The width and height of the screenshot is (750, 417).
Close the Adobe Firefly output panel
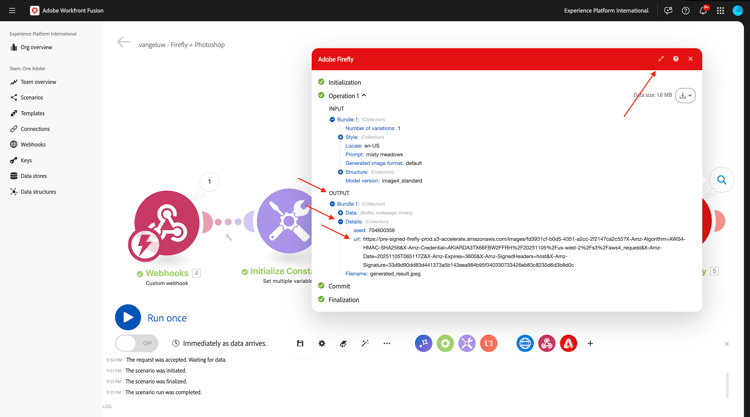pyautogui.click(x=690, y=59)
